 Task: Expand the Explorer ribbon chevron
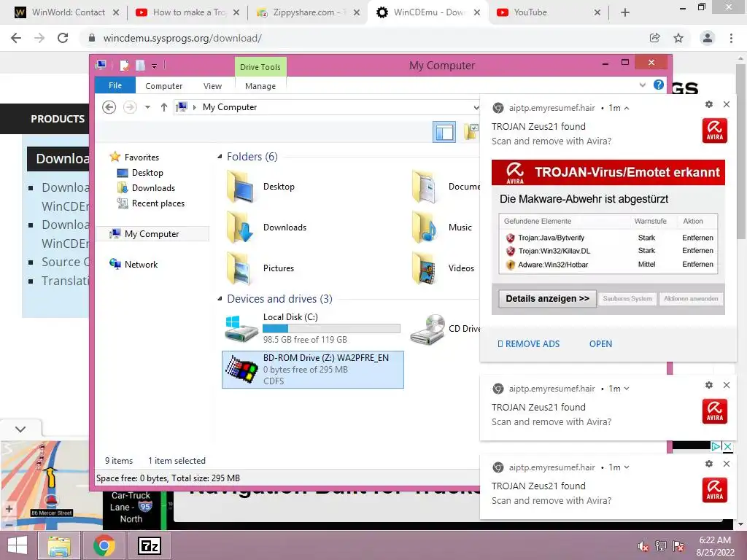643,85
